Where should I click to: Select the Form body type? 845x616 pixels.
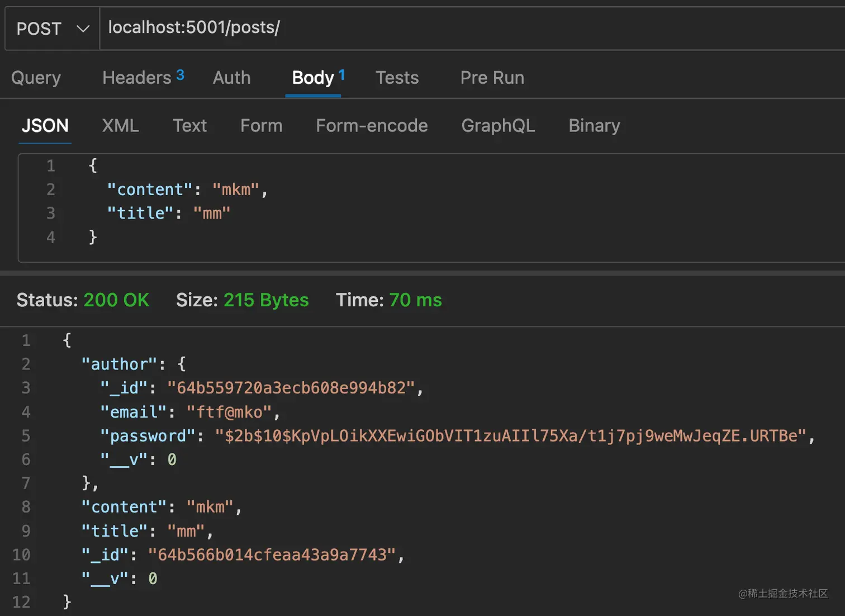pyautogui.click(x=261, y=126)
